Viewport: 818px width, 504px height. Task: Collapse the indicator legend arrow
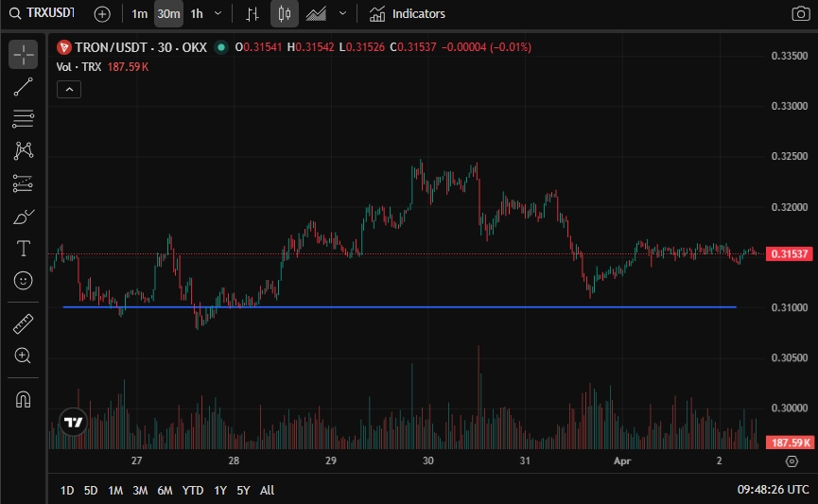click(69, 90)
